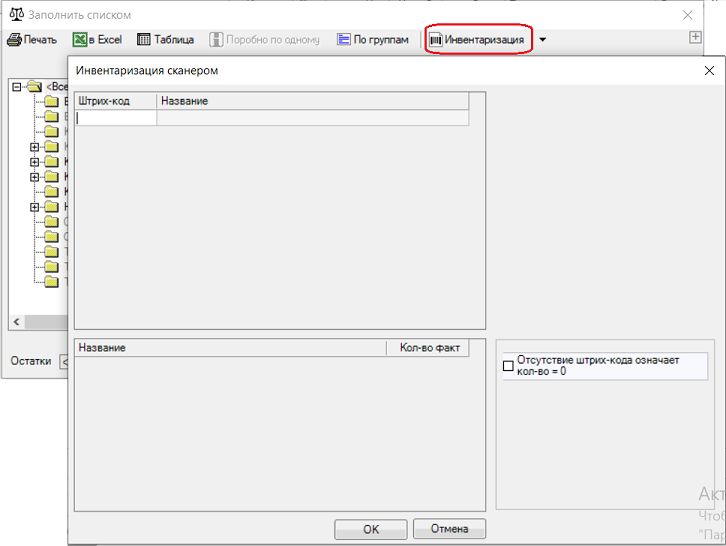Screen dimensions: 726x546
Task: Click the Инвентаризация barcode icon
Action: point(436,40)
